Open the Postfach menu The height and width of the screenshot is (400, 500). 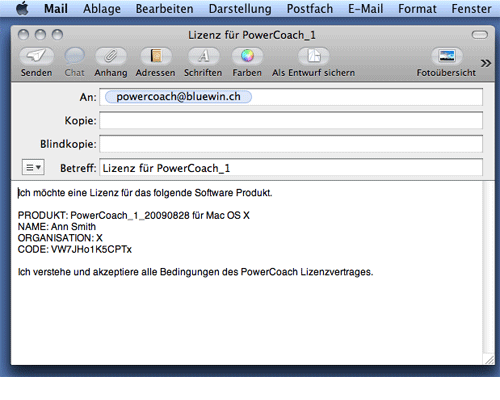pos(310,8)
